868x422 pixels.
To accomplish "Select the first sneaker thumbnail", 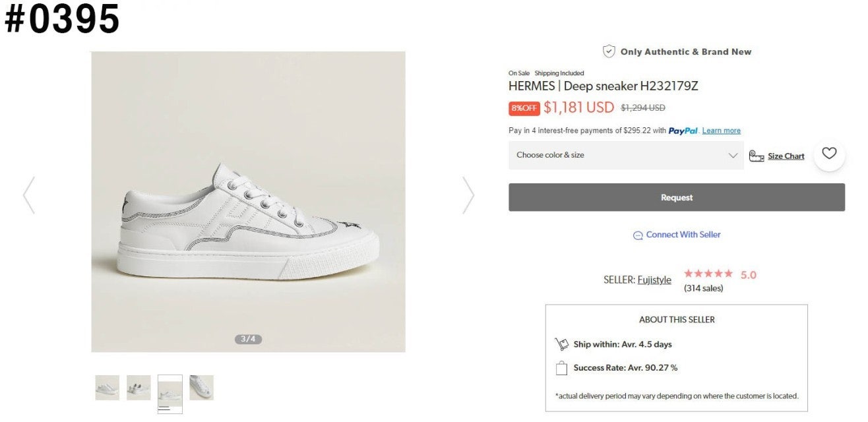I will pos(107,388).
